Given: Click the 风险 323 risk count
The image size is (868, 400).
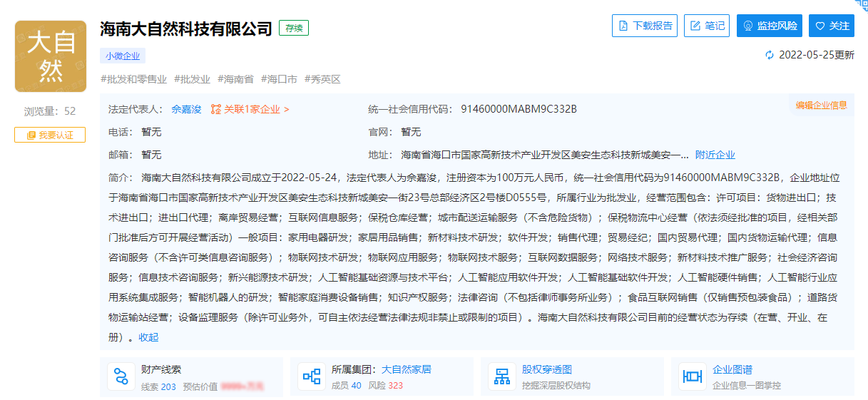Looking at the screenshot, I should pos(386,386).
